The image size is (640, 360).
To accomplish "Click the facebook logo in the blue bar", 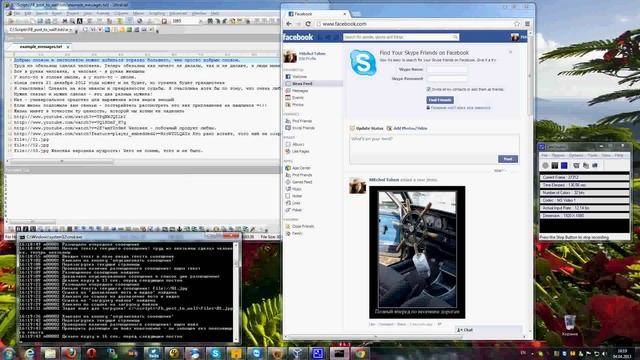I will [298, 37].
